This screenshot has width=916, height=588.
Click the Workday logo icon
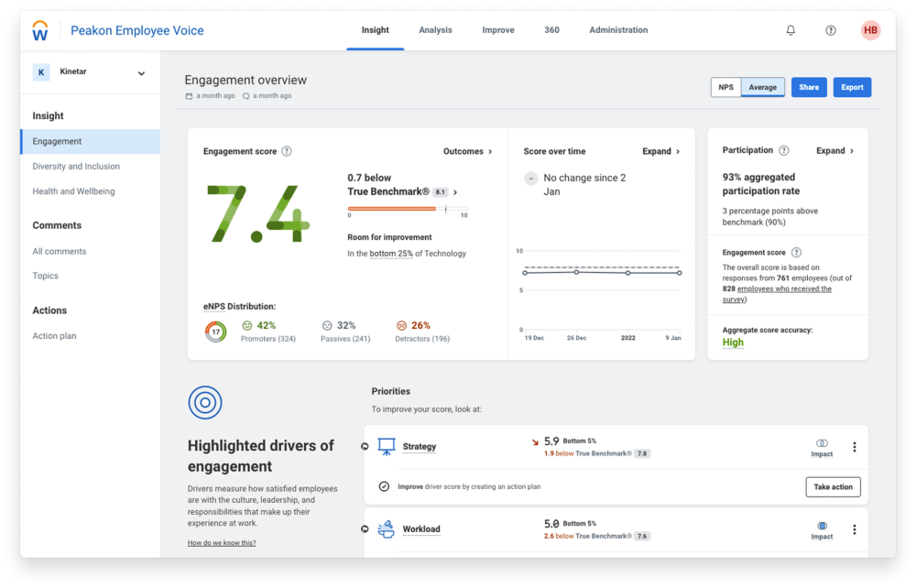pyautogui.click(x=40, y=31)
